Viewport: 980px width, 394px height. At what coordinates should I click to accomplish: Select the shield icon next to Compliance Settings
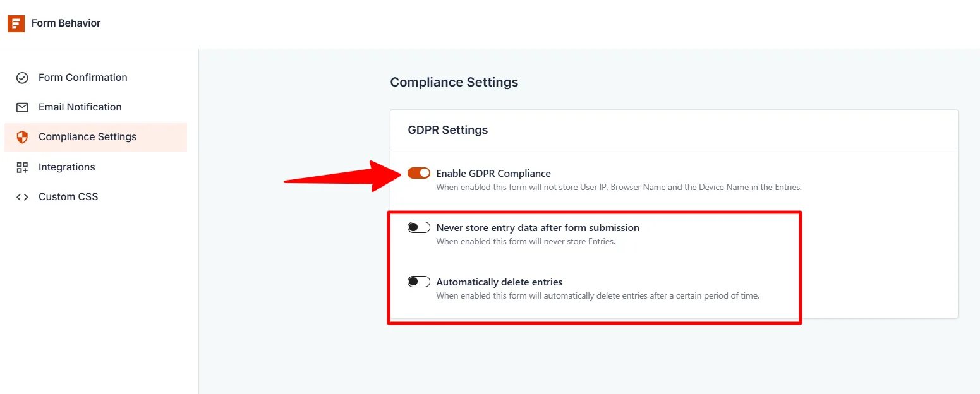tap(22, 136)
